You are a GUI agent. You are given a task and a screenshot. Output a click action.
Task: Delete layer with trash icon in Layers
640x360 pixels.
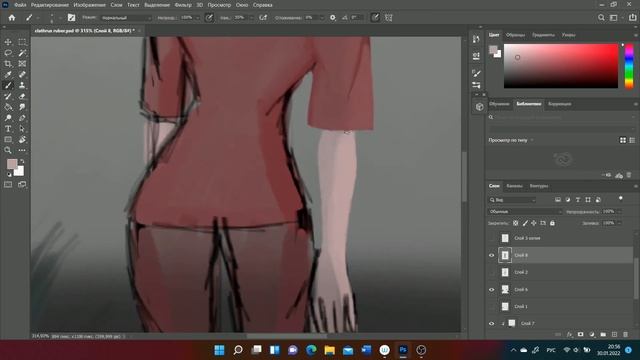(625, 335)
